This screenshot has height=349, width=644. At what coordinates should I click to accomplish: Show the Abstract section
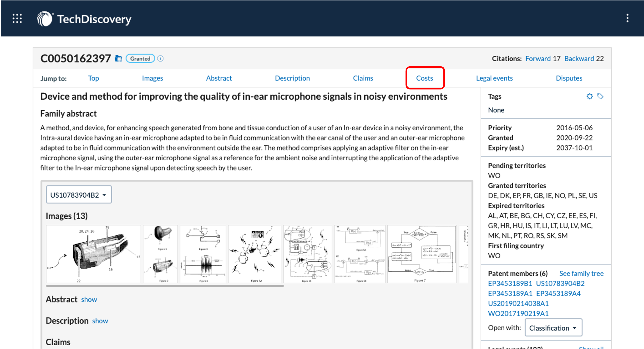(x=89, y=299)
